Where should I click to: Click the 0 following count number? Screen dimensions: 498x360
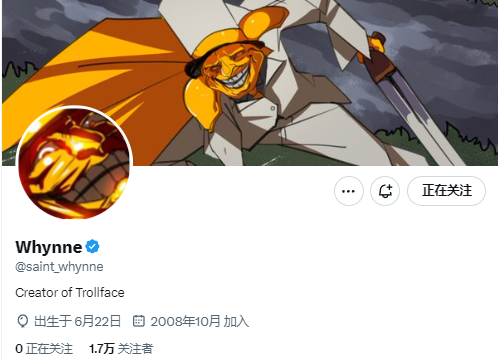click(x=19, y=349)
